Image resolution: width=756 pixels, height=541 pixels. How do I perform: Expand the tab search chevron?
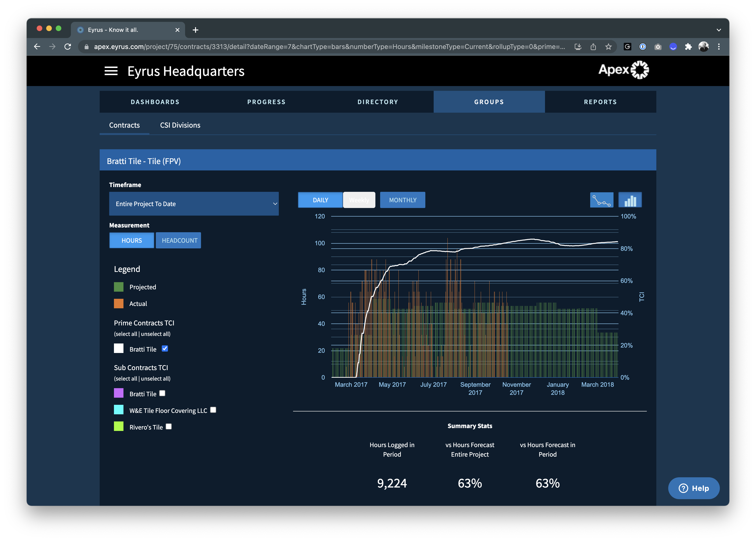coord(719,30)
